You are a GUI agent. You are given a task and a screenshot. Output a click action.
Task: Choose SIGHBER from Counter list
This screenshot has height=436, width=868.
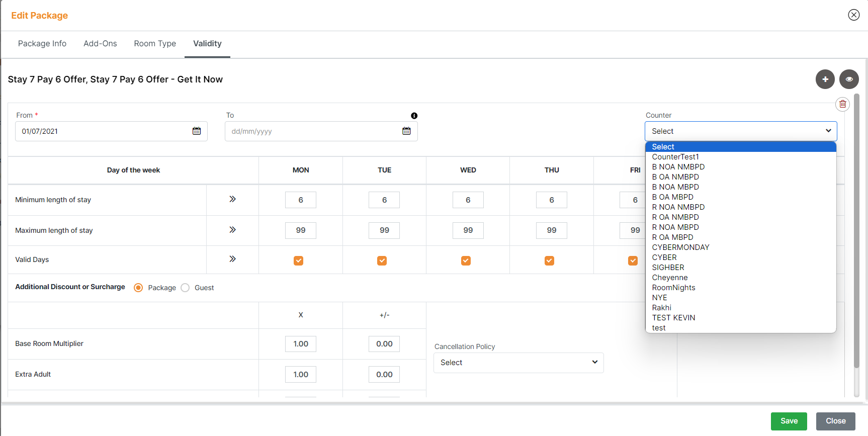(741, 268)
